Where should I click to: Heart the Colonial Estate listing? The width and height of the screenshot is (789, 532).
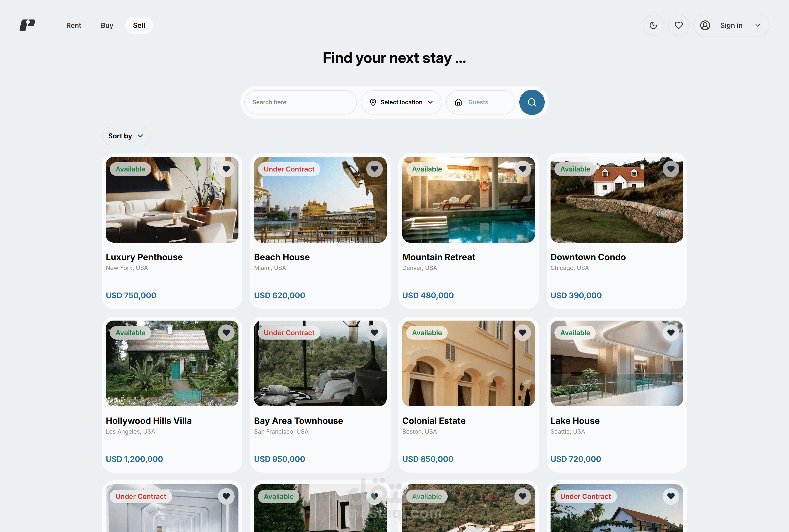point(523,332)
